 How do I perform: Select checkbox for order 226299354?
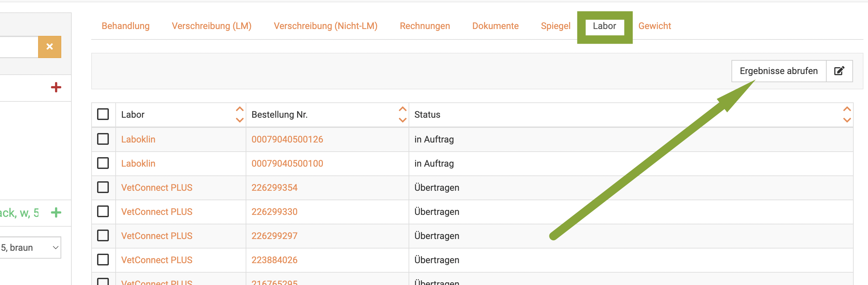(x=103, y=187)
